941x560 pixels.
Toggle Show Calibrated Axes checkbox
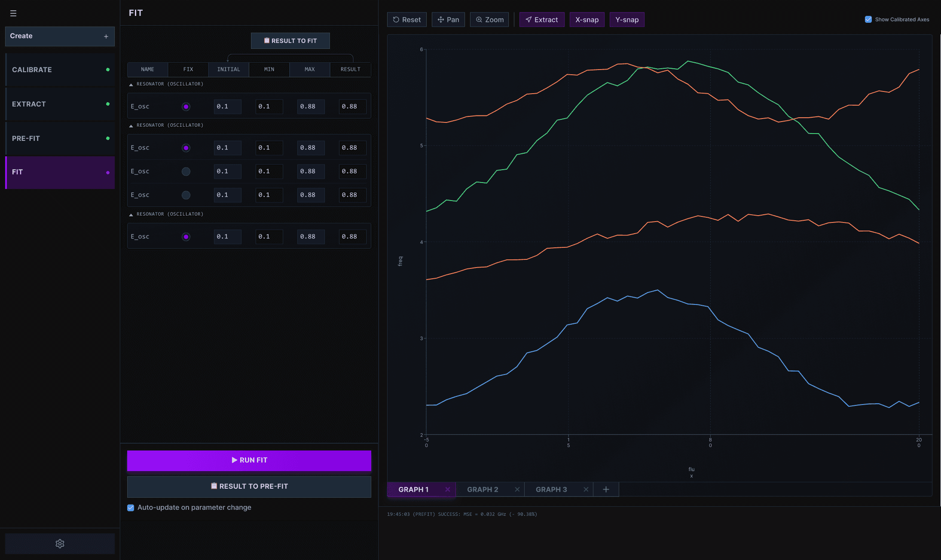pyautogui.click(x=868, y=19)
